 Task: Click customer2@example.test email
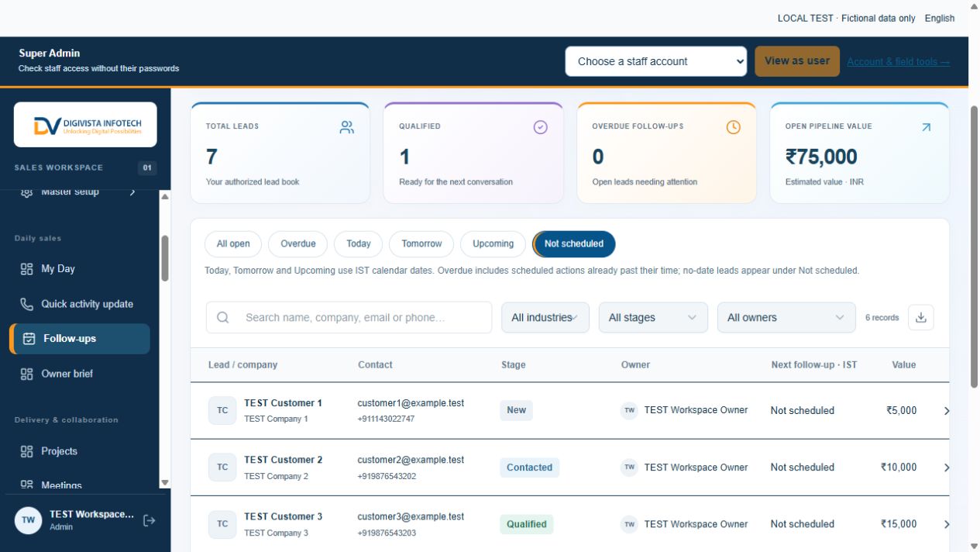(411, 460)
